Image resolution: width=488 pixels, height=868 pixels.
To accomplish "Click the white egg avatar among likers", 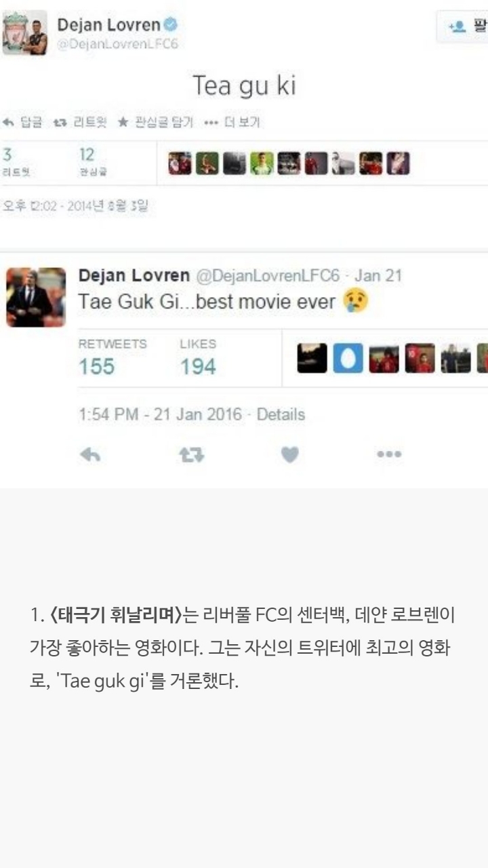I will (348, 358).
